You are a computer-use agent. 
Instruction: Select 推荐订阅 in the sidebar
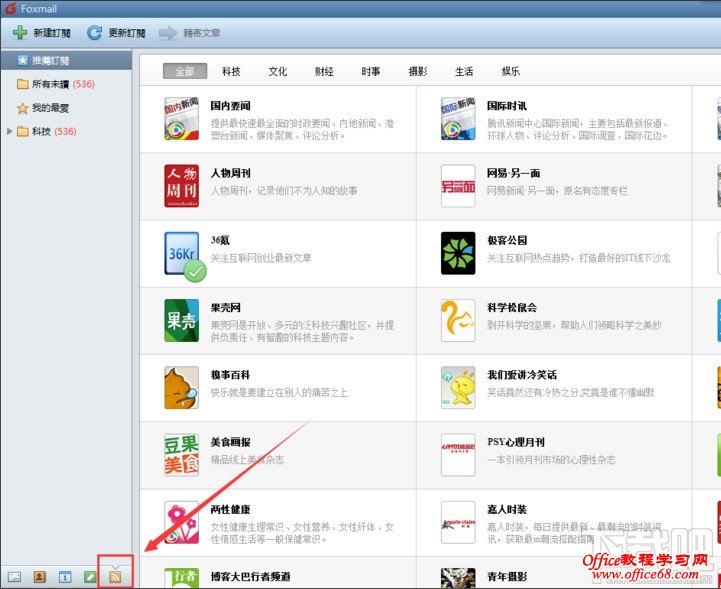(x=66, y=60)
